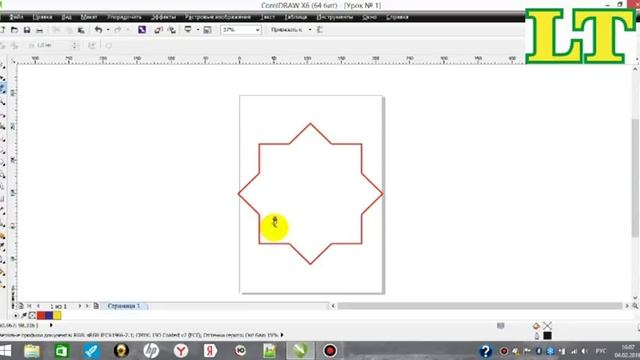Open undo history dropdown arrow
This screenshot has height=360, width=640.
108,30
